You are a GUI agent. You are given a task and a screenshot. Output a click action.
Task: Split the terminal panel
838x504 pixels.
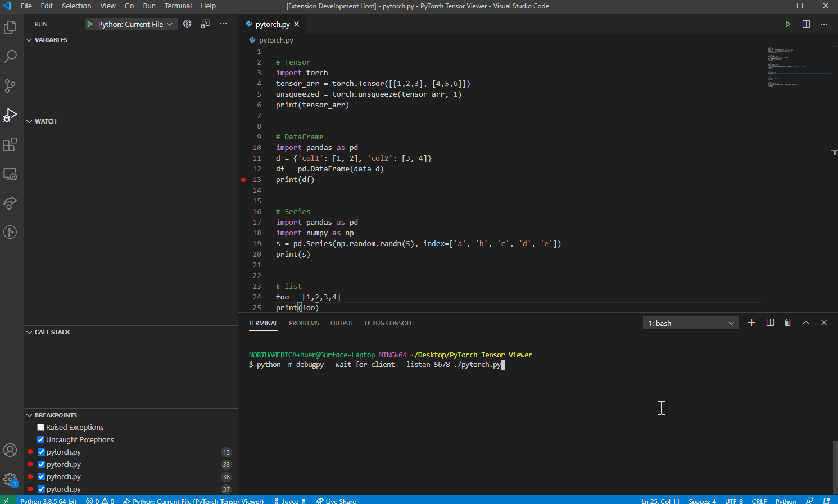point(770,323)
